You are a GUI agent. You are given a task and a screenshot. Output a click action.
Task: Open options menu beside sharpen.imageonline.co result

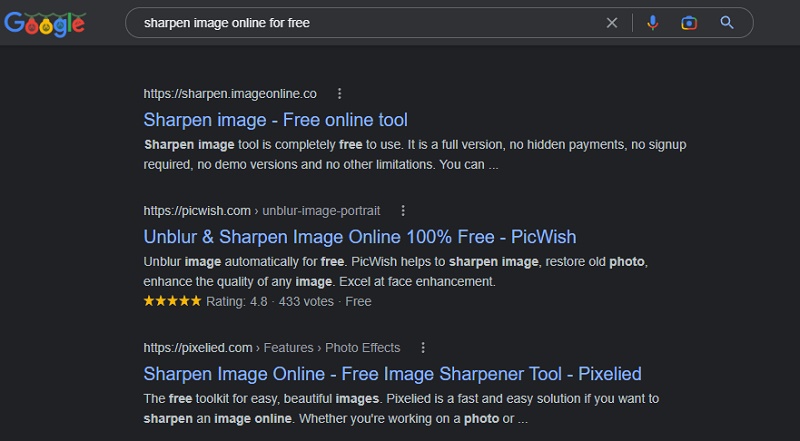coord(339,93)
